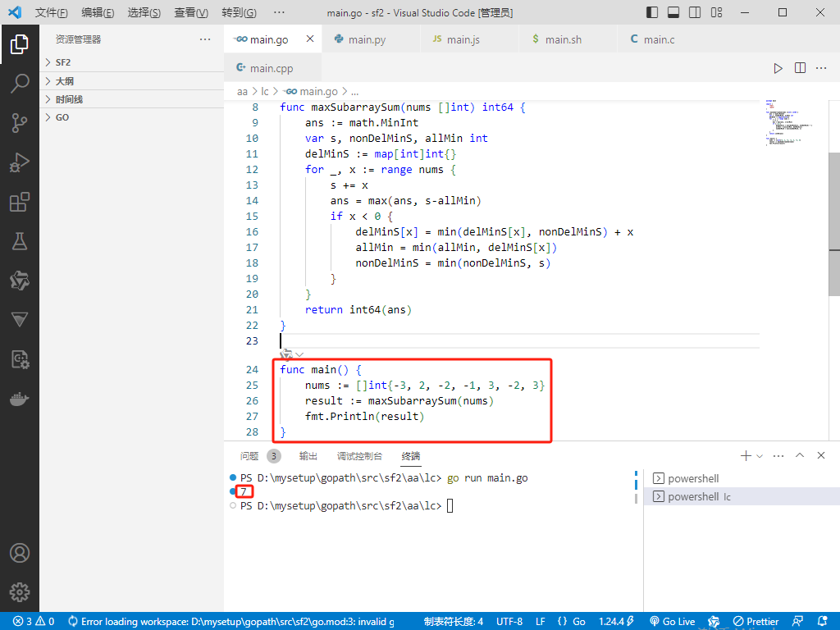The image size is (840, 630).
Task: Click main.go breadcrumb segment
Action: point(311,92)
